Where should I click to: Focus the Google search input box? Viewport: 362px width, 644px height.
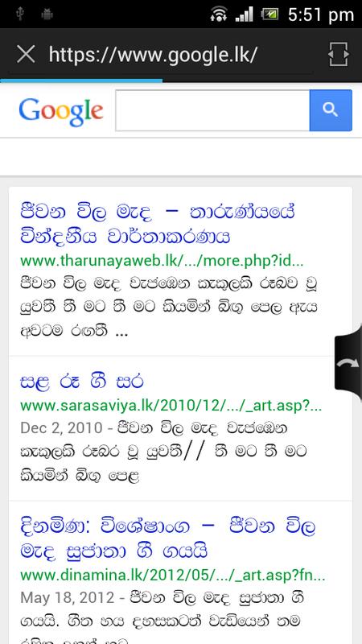click(212, 110)
